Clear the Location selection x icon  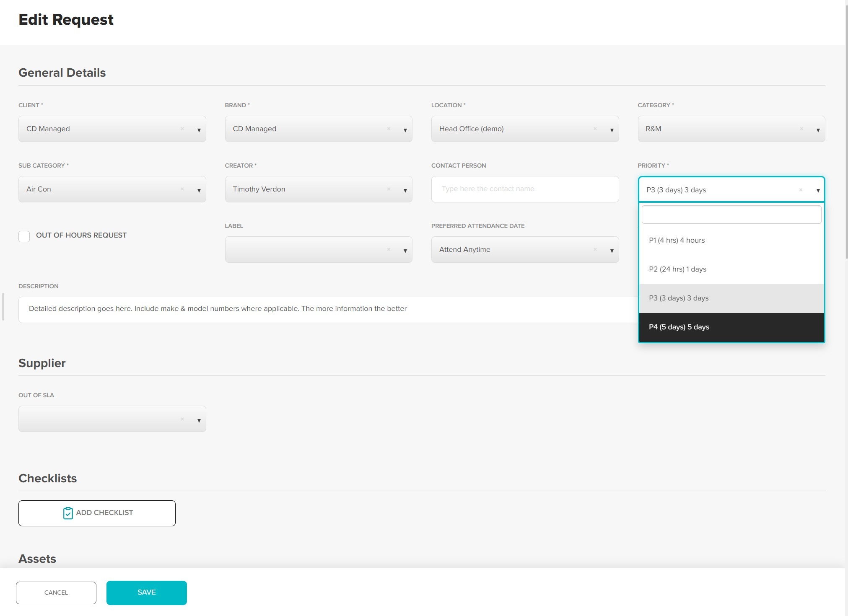595,129
